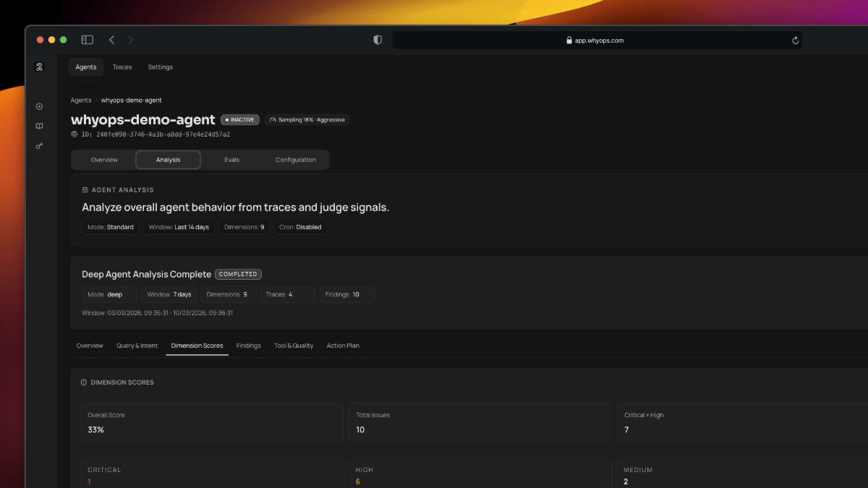Open the analysis Overview sub-tab
868x488 pixels.
(90, 346)
